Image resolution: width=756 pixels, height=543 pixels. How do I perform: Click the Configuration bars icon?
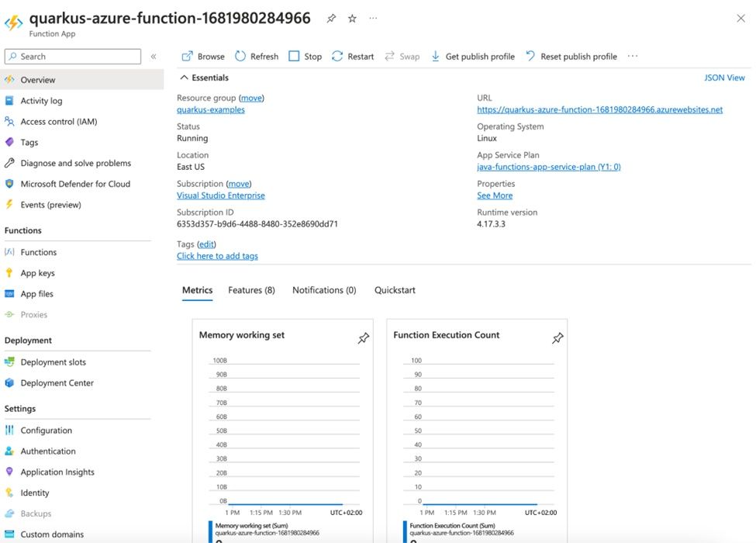[x=9, y=430]
